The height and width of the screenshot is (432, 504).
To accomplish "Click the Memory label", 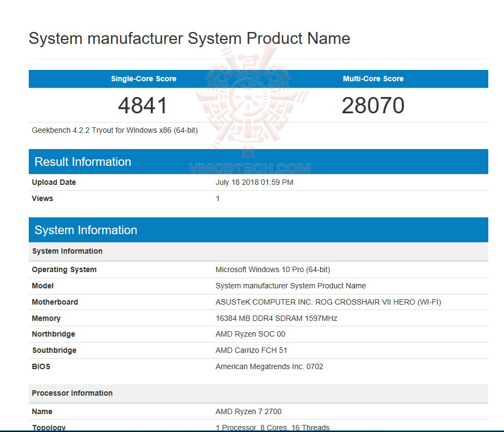I will click(46, 318).
